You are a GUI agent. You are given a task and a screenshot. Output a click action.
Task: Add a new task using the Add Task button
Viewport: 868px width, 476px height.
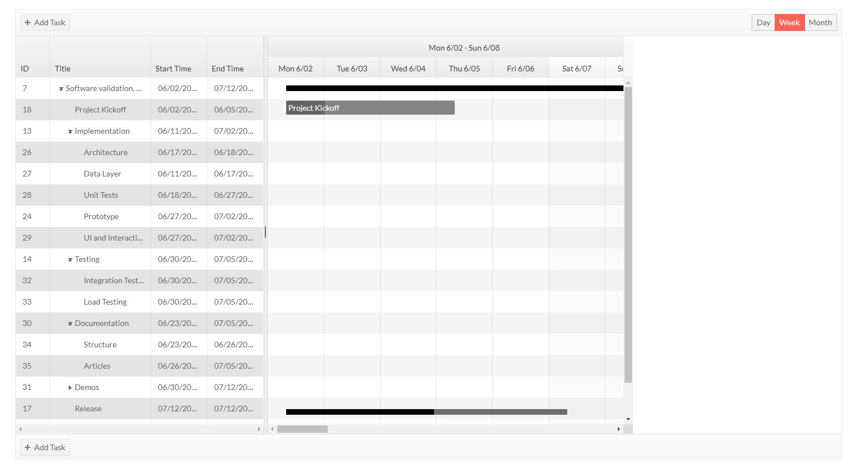tap(44, 22)
